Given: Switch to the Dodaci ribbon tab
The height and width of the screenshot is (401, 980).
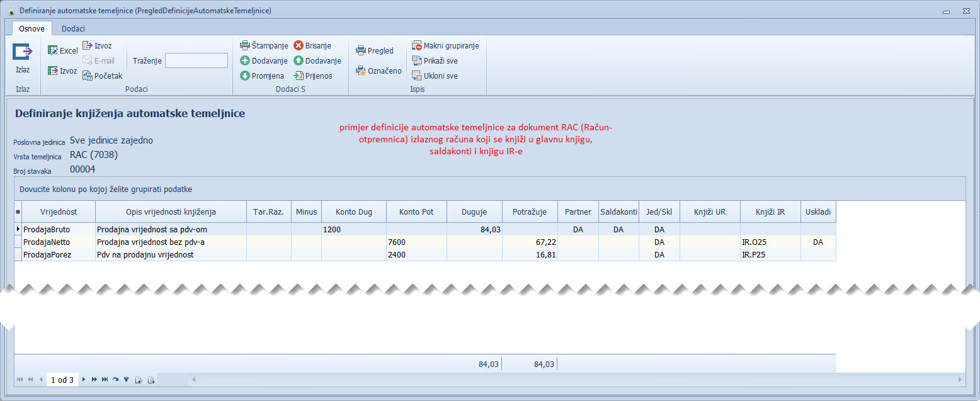Looking at the screenshot, I should (73, 28).
